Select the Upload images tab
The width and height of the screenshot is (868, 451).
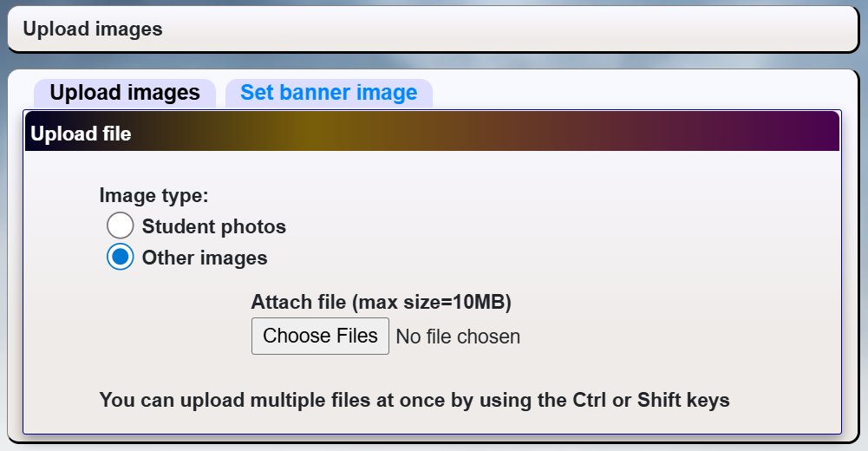pos(125,93)
